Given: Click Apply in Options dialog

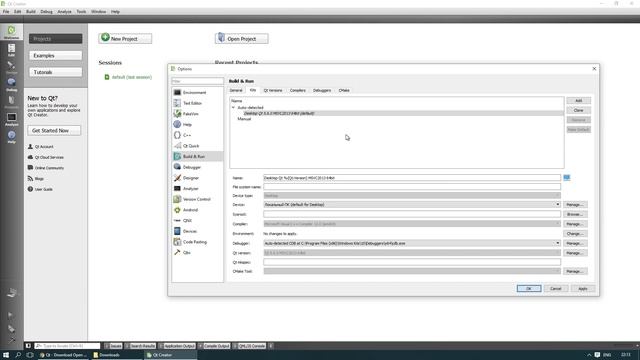Looking at the screenshot, I should pyautogui.click(x=583, y=289).
